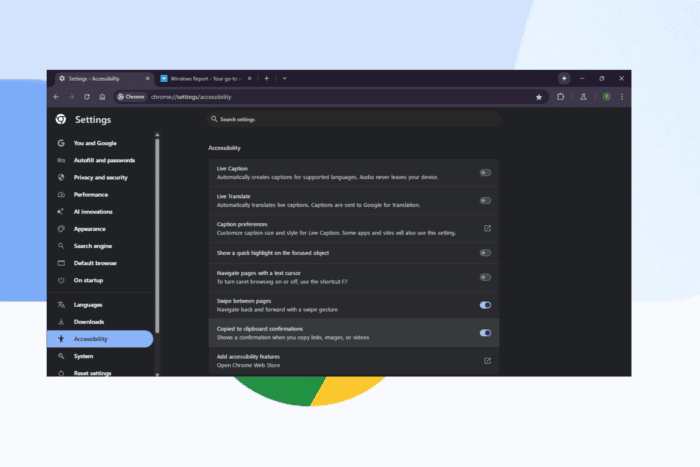Open Chrome Labs flask icon
Screen dimensions: 700x467
pos(583,96)
